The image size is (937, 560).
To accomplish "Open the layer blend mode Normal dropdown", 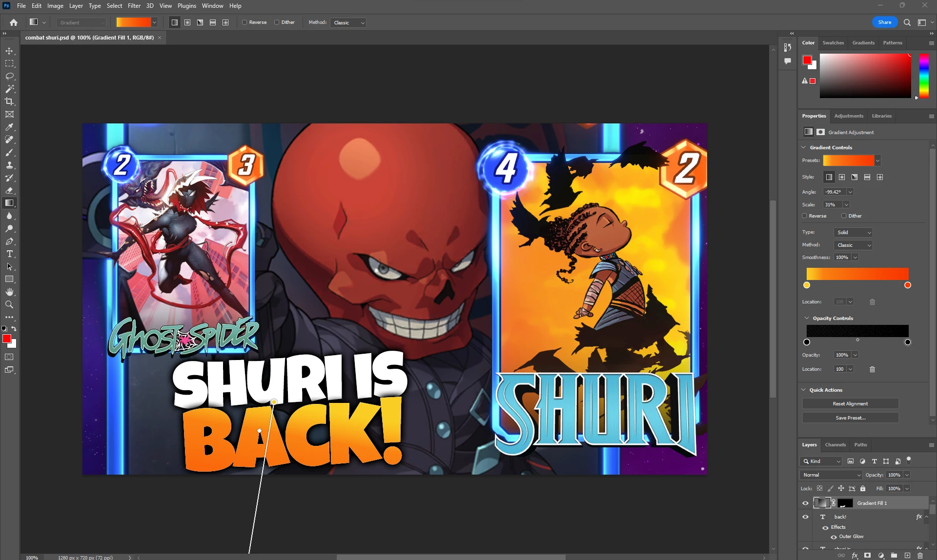I will (x=831, y=475).
